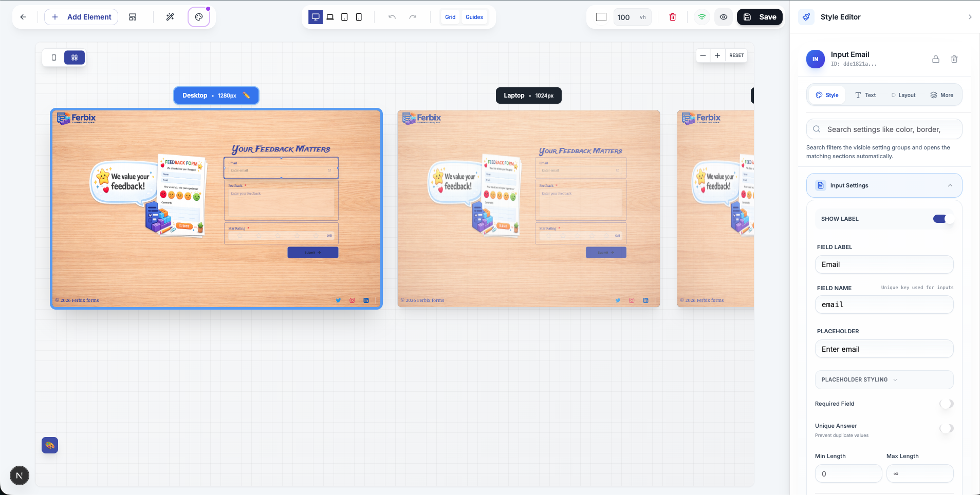Edit the Field Name input
This screenshot has width=980, height=495.
click(884, 304)
